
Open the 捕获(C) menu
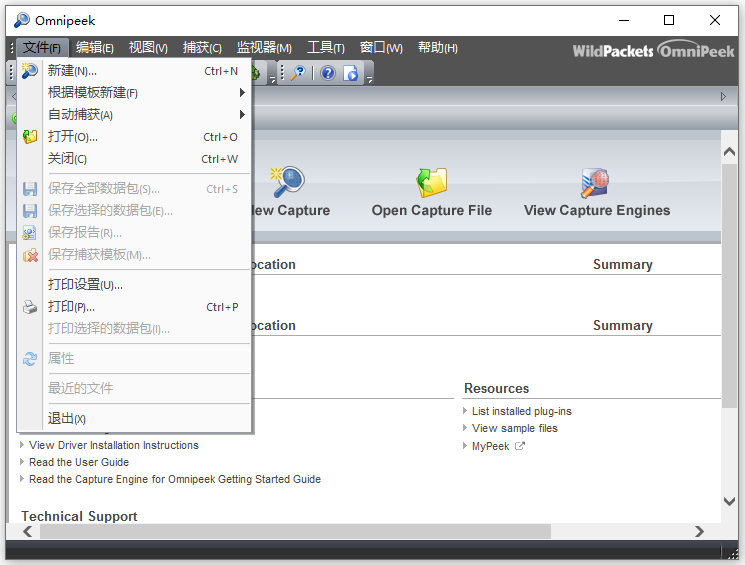click(x=202, y=48)
